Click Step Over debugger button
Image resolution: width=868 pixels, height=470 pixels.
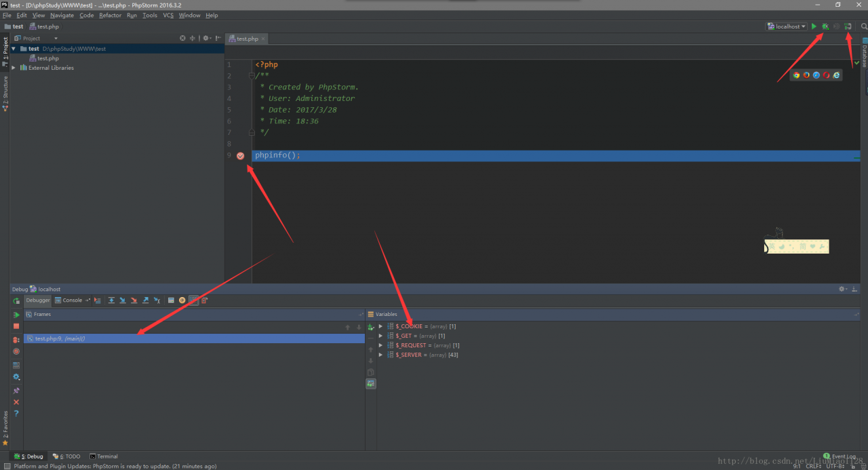[111, 300]
